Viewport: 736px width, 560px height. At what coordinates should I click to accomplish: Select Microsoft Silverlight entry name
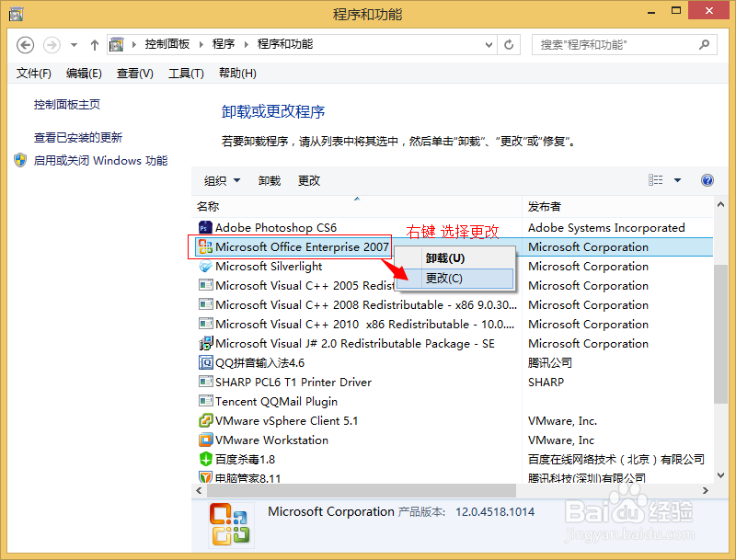[x=269, y=267]
